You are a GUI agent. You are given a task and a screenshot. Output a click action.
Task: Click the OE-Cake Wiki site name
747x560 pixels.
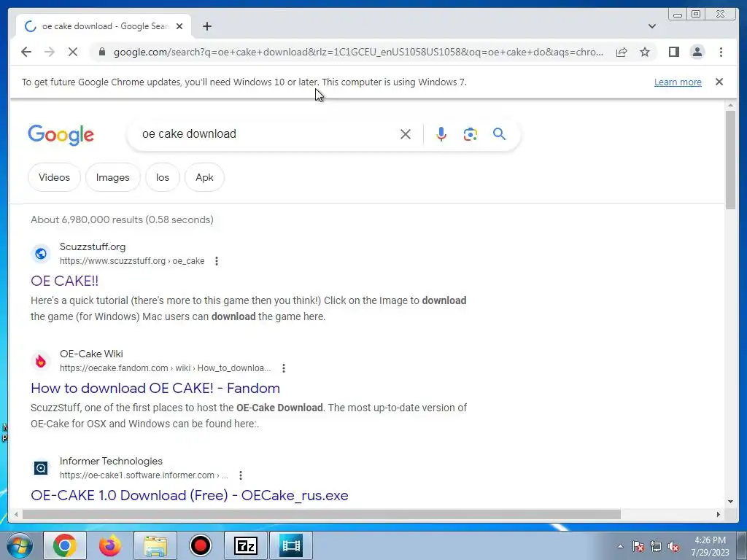point(91,354)
